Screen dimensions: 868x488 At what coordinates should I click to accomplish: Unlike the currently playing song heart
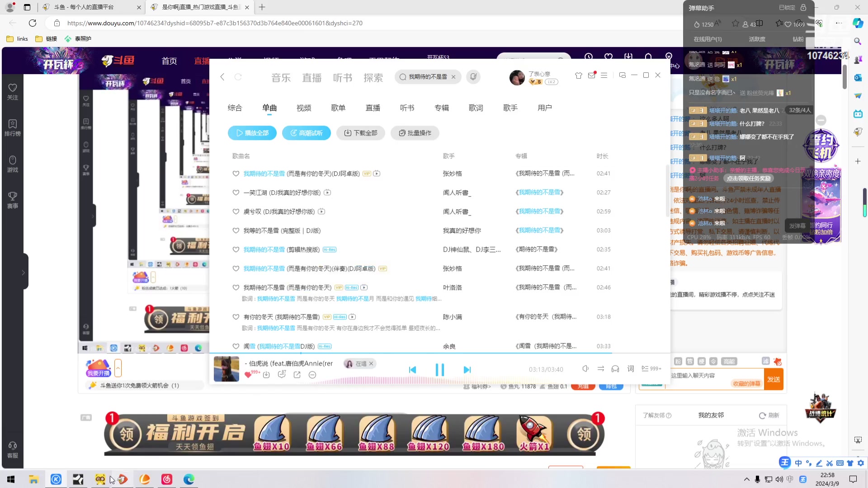click(x=248, y=375)
